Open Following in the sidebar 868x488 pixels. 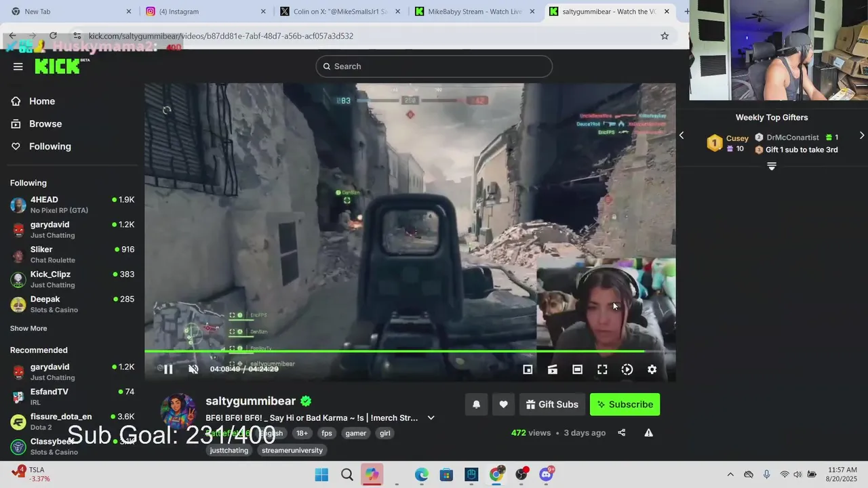point(50,146)
